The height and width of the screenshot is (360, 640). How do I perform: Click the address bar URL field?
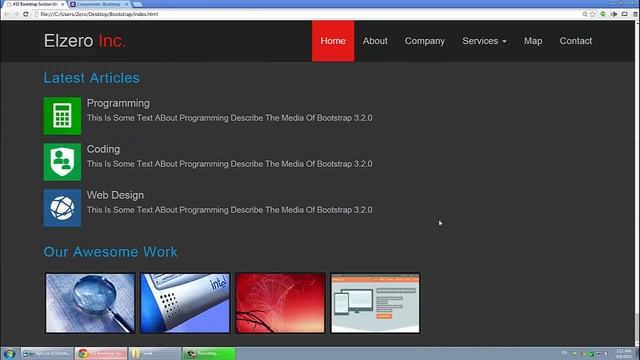pyautogui.click(x=306, y=14)
